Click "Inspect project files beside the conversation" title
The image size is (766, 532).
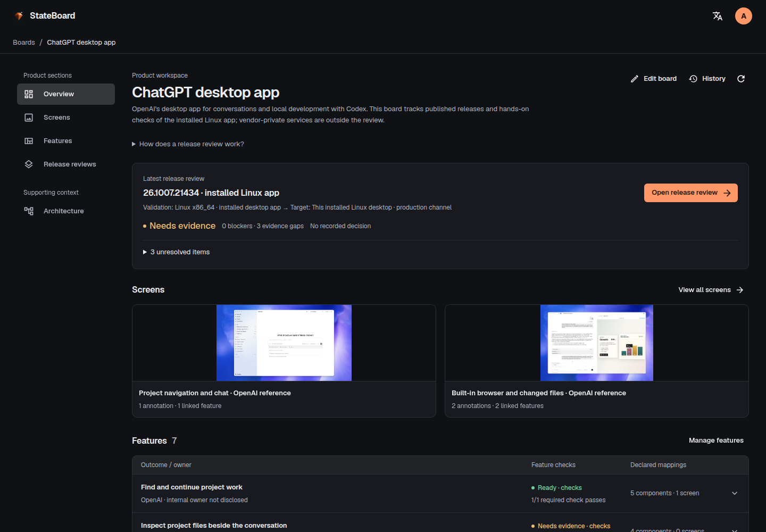[x=214, y=526]
